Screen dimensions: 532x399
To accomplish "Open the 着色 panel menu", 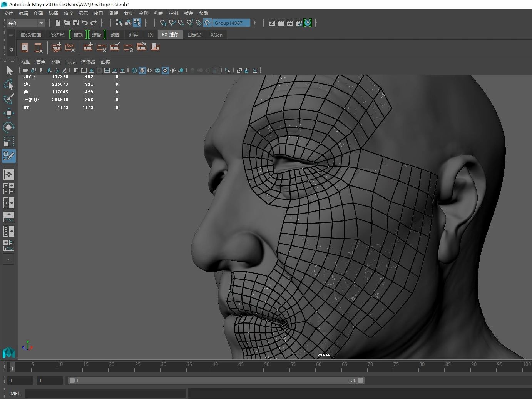I will coord(40,62).
